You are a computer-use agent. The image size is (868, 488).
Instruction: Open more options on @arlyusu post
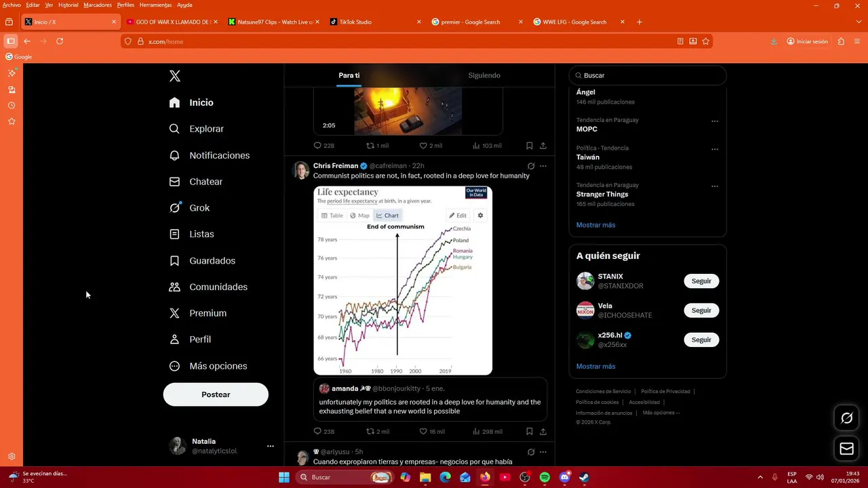click(543, 452)
